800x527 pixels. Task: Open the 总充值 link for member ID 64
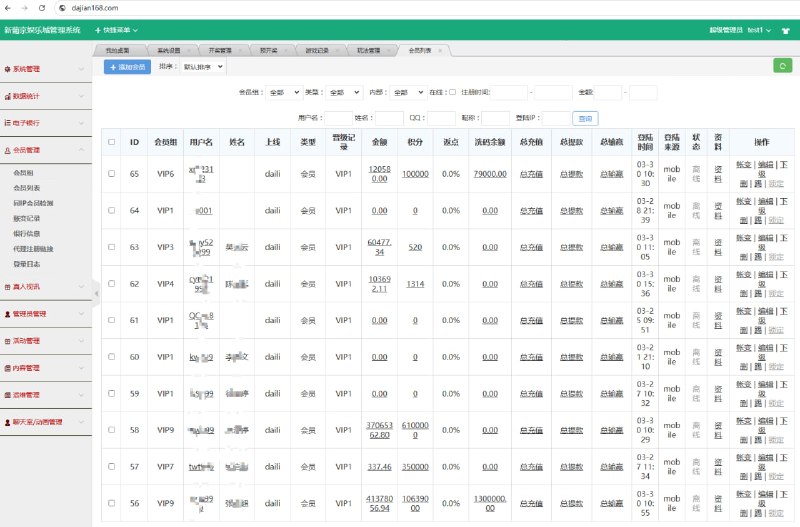[x=531, y=211]
